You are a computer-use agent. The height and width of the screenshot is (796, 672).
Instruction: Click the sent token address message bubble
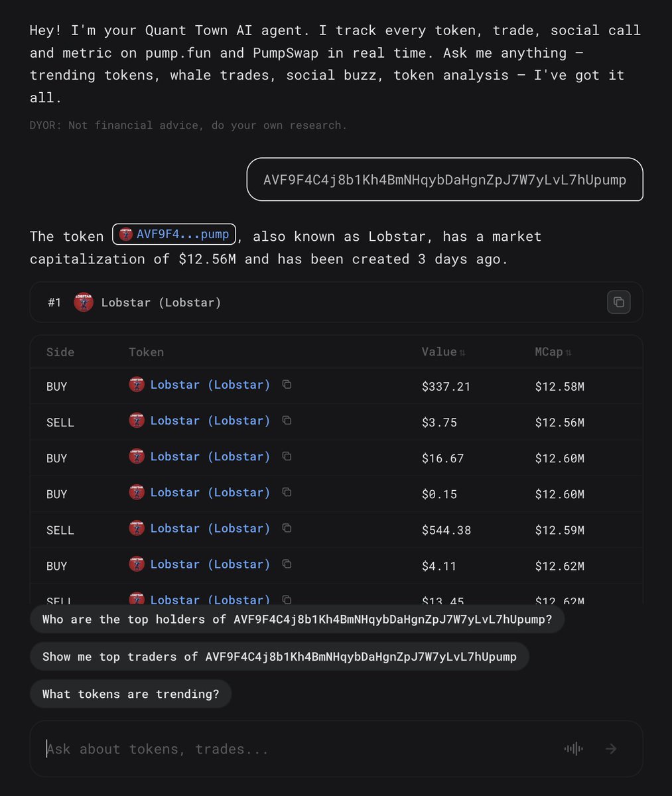(x=444, y=179)
